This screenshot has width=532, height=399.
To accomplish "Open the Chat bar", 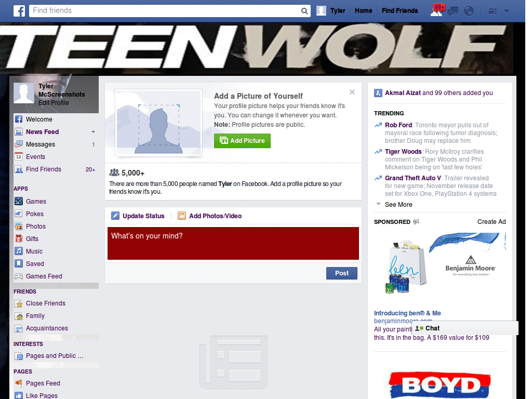I will point(465,328).
